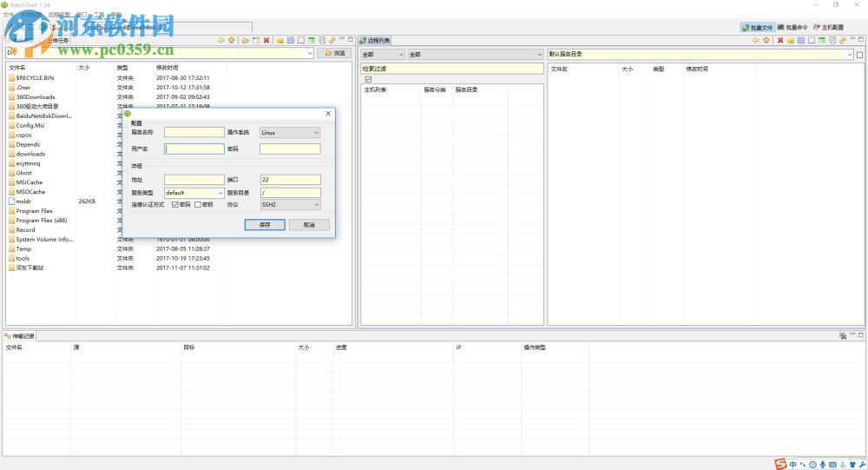Go to home directory in remote file panel
868x470 pixels.
point(766,41)
